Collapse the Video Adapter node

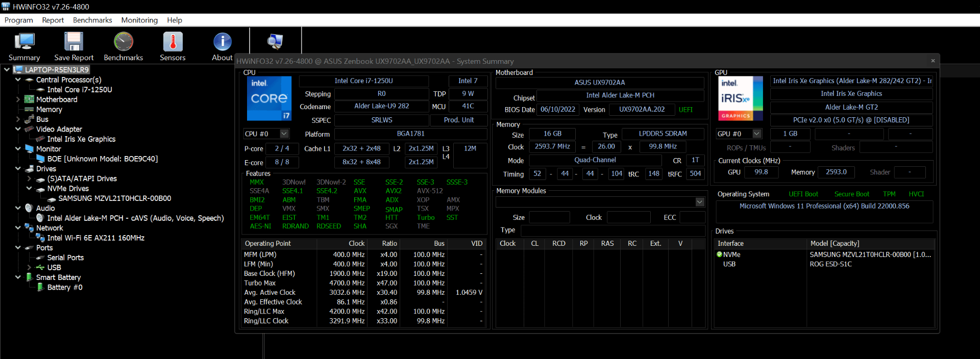[18, 129]
